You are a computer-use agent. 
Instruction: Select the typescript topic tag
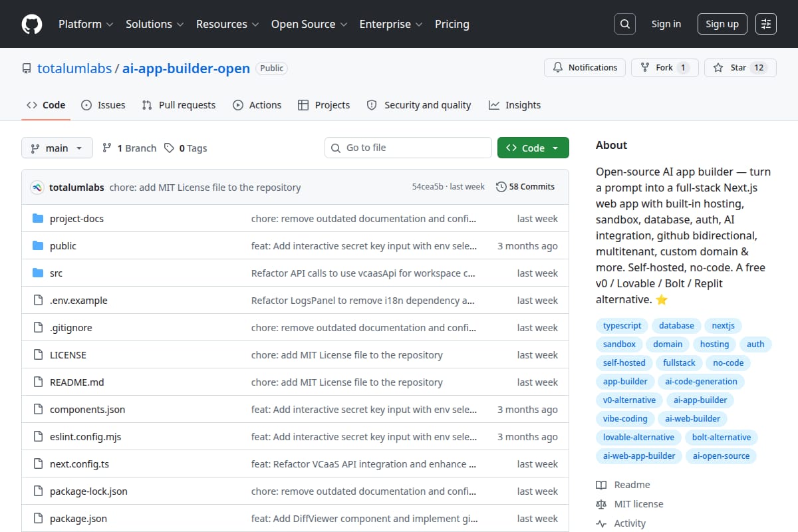622,326
